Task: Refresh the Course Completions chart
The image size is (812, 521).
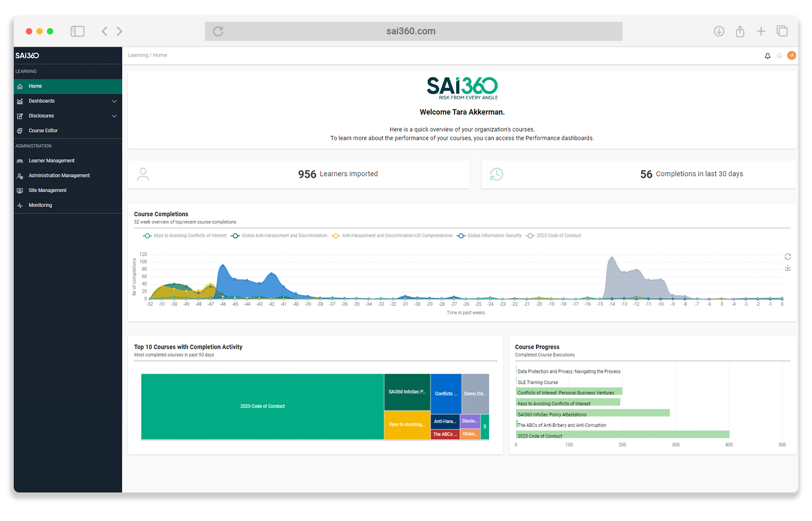Action: tap(788, 257)
